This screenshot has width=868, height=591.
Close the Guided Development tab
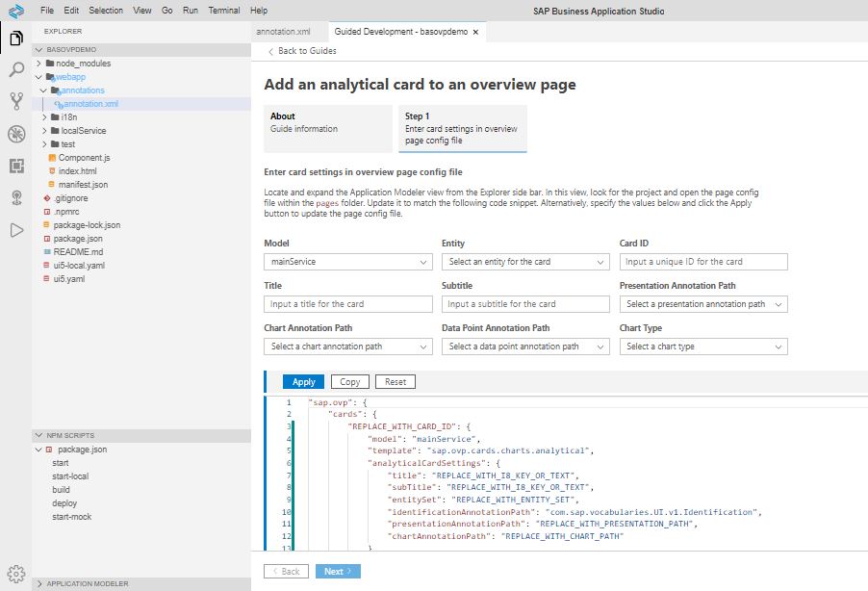pos(475,32)
